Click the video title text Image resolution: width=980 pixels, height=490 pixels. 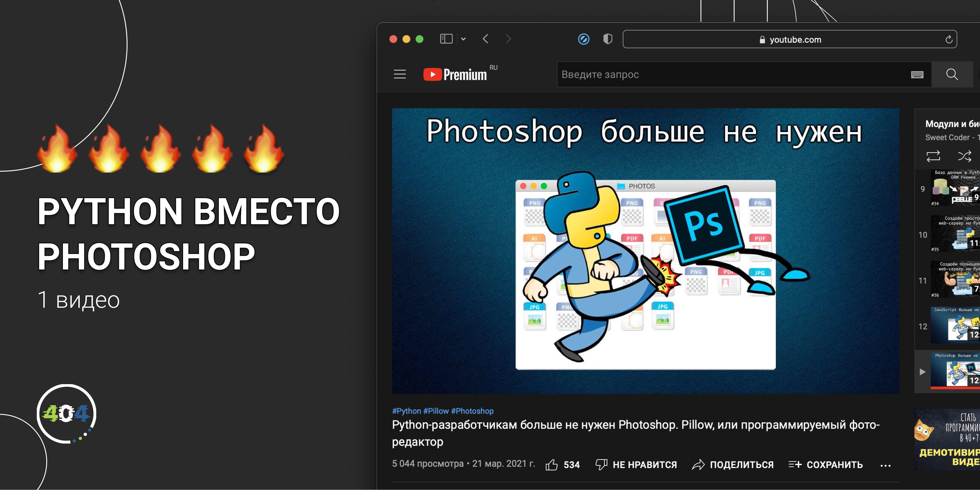click(636, 433)
